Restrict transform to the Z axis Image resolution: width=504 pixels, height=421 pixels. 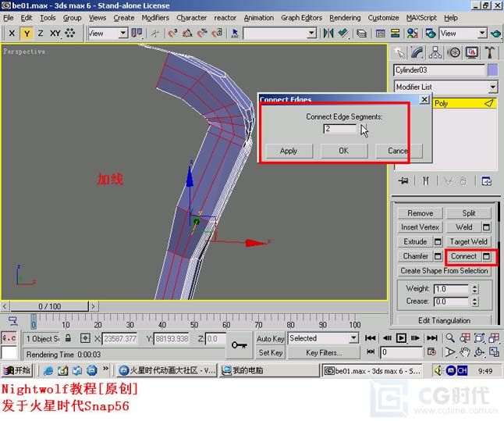point(41,33)
